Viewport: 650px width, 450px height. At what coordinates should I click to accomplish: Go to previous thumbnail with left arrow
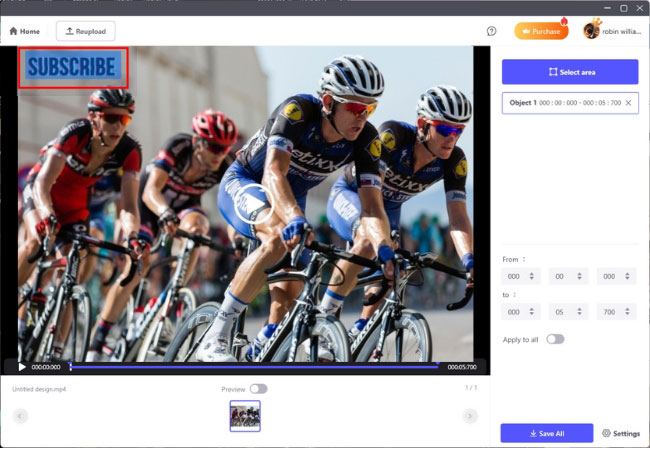coord(20,416)
